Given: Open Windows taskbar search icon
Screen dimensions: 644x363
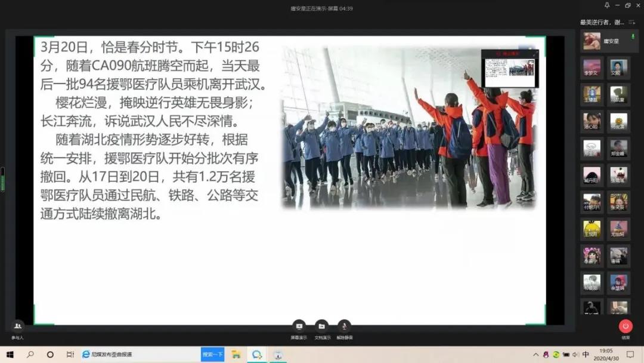Looking at the screenshot, I should [x=30, y=355].
